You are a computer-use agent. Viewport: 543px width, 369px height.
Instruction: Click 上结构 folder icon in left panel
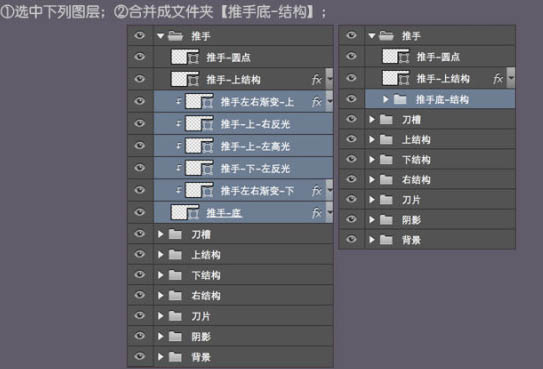tap(175, 255)
